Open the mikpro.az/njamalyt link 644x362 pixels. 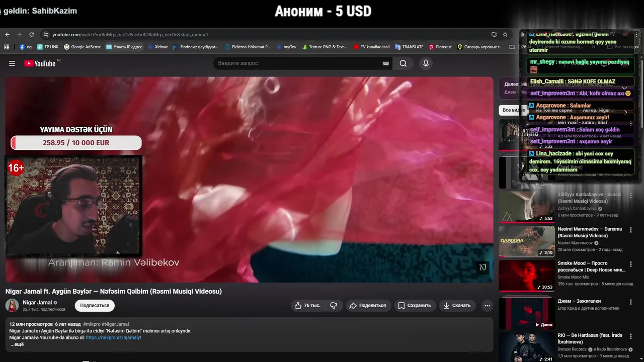(114, 337)
